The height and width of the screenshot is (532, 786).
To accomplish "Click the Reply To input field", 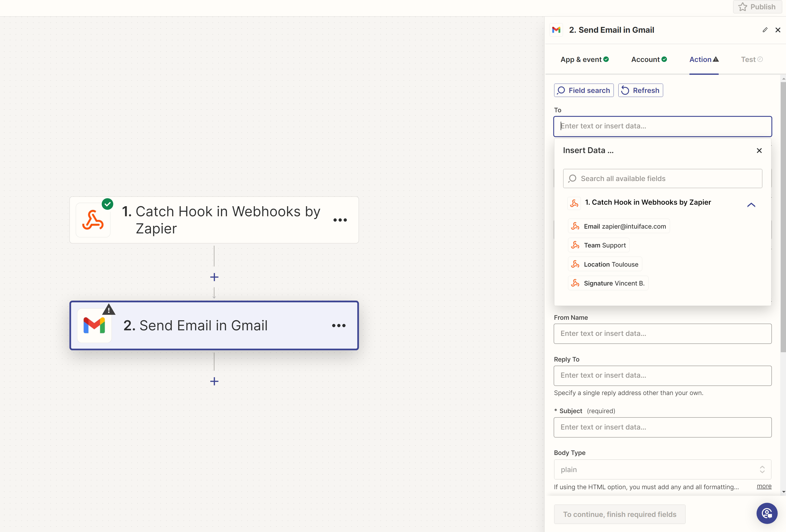I will [x=663, y=375].
